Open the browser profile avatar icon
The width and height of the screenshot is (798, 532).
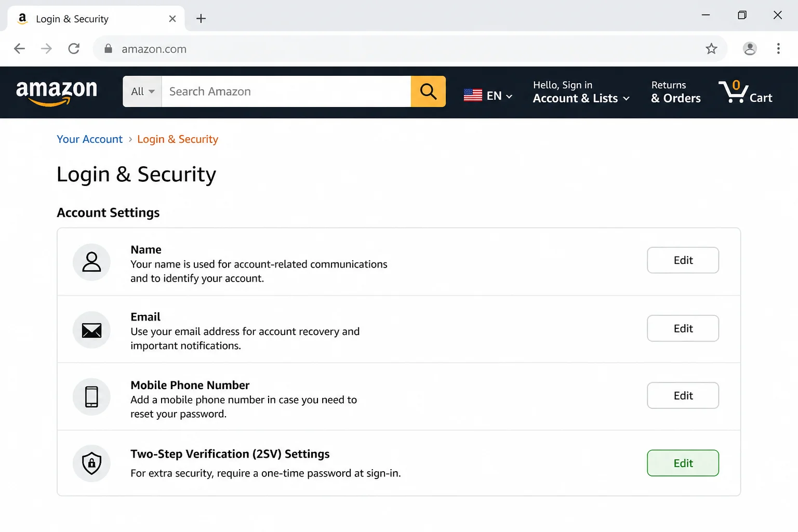click(750, 49)
